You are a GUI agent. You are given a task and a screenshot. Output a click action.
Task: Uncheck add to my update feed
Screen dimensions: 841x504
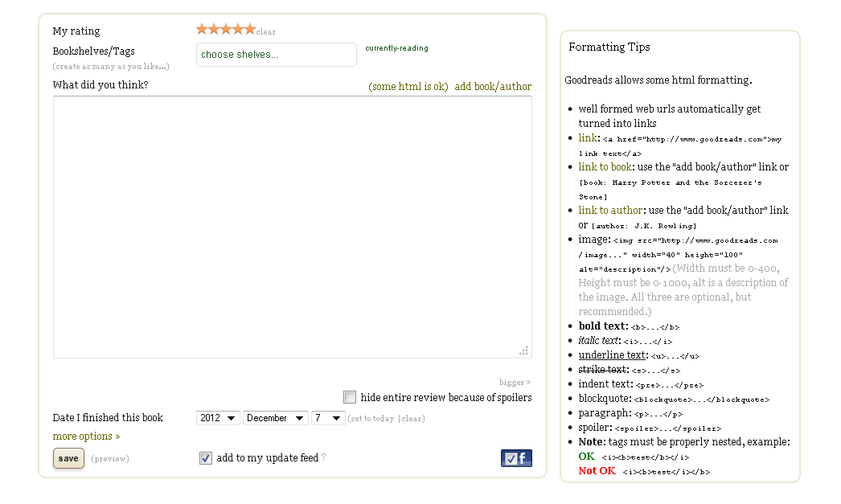point(206,458)
